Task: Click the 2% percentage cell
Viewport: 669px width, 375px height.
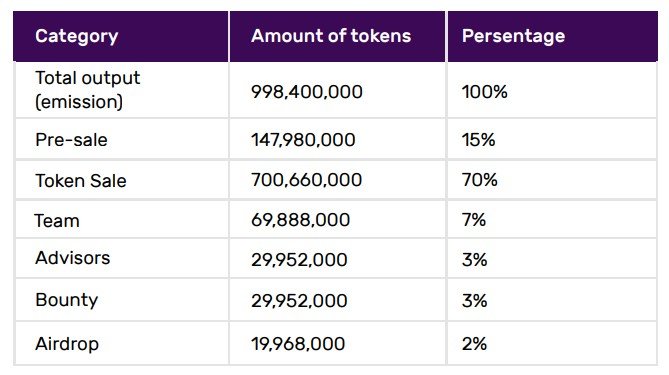Action: tap(552, 343)
